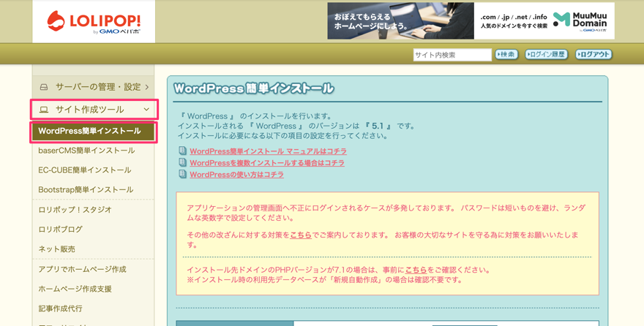Viewport: 644px width, 326px height.
Task: Expand サーバーの管理・設定 chevron
Action: tap(146, 87)
